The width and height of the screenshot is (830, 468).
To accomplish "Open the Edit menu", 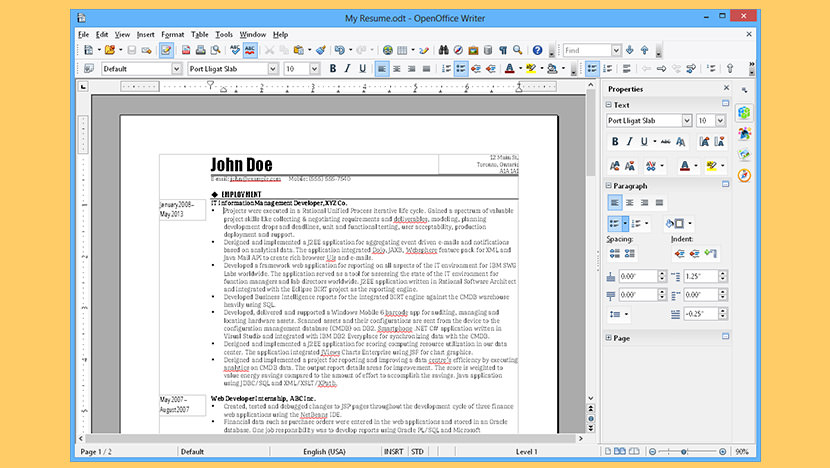I will [102, 34].
